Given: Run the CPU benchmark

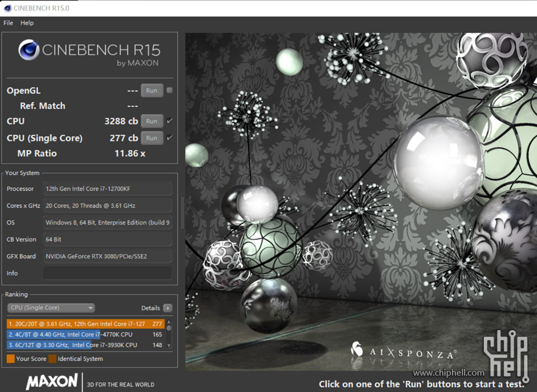Looking at the screenshot, I should tap(152, 121).
